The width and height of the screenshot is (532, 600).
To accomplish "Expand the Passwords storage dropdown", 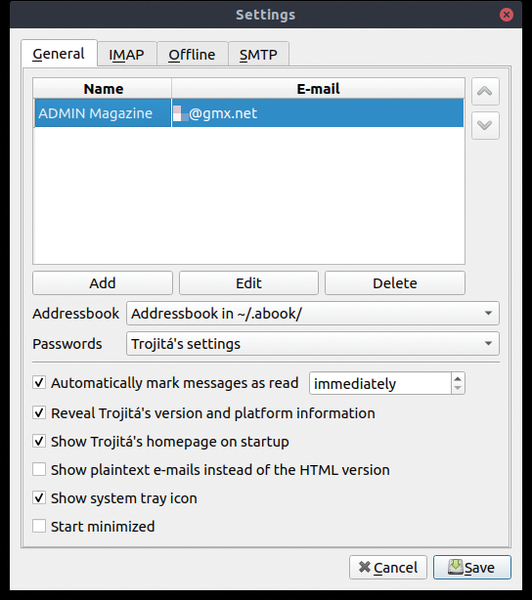I will (x=313, y=344).
